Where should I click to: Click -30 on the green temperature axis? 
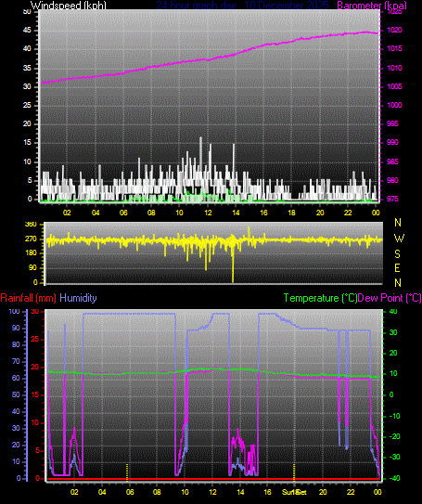(395, 457)
